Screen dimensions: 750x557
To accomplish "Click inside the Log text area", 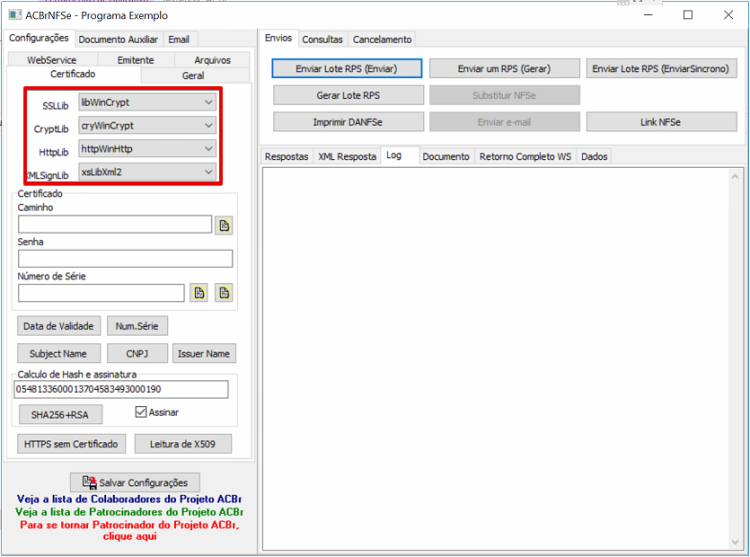I will point(496,359).
